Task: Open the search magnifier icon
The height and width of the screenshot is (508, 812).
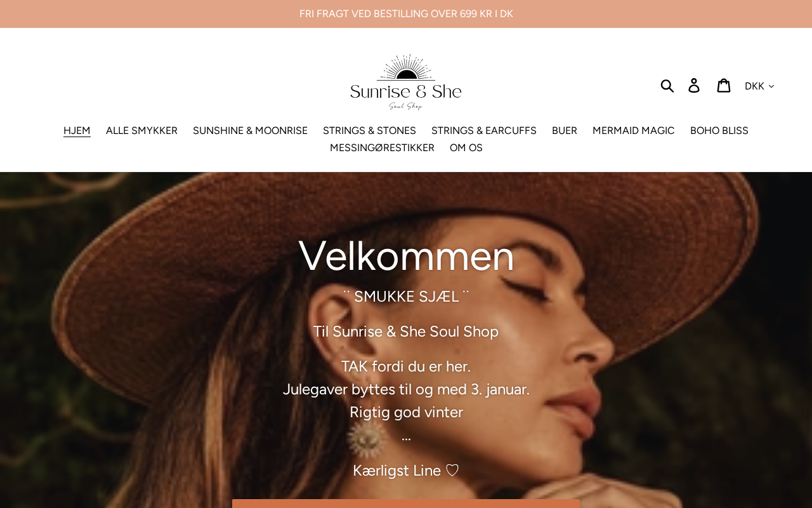Action: pos(667,85)
